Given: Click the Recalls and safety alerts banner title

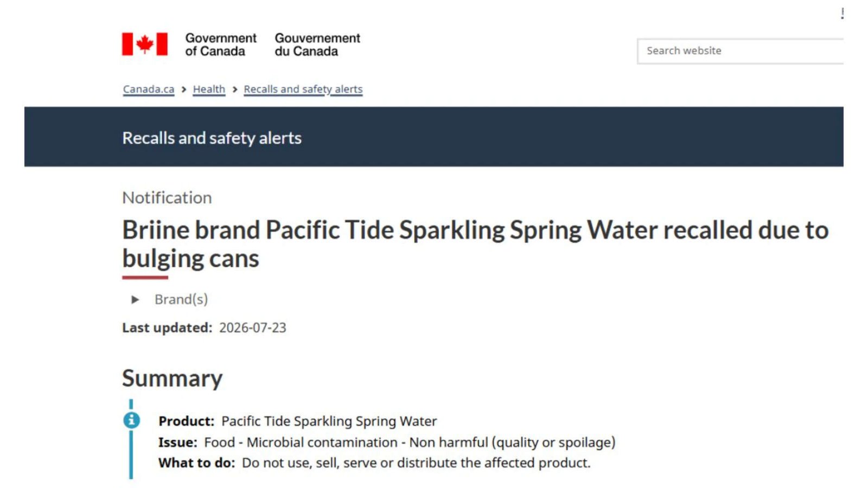Looking at the screenshot, I should tap(212, 138).
